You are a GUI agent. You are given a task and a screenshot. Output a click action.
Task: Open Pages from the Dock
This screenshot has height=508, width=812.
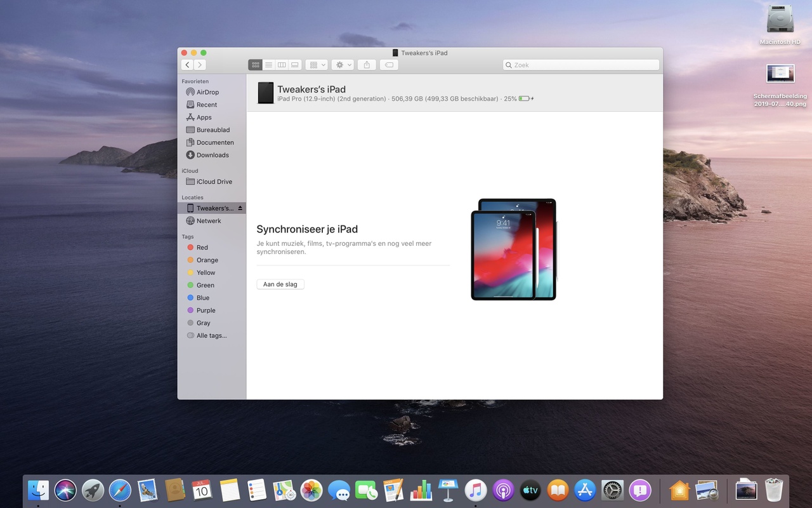click(393, 490)
